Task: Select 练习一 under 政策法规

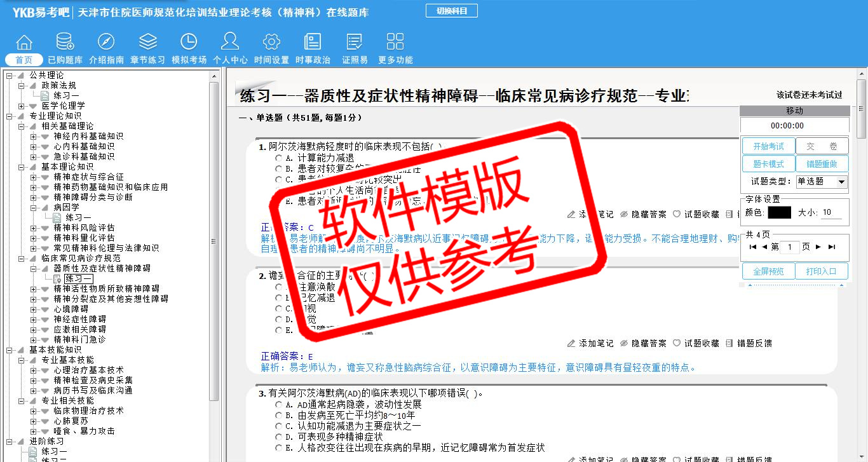Action: point(66,95)
